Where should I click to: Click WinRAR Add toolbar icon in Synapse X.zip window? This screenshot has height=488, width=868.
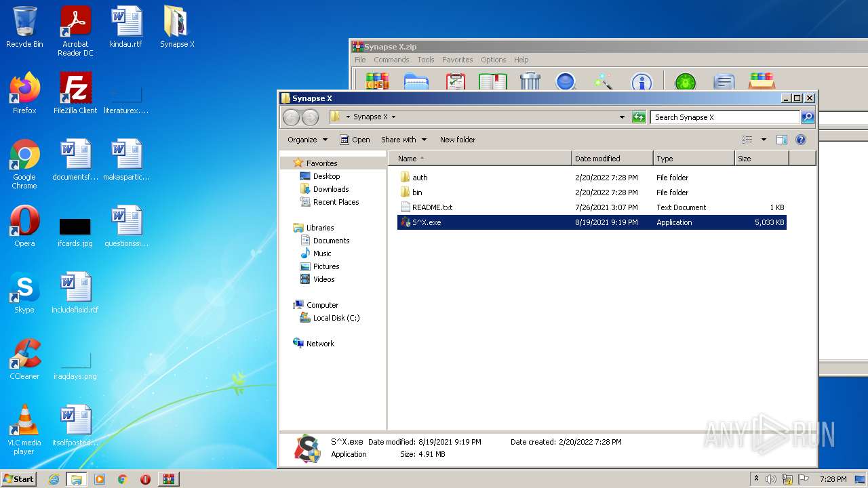pyautogui.click(x=377, y=81)
